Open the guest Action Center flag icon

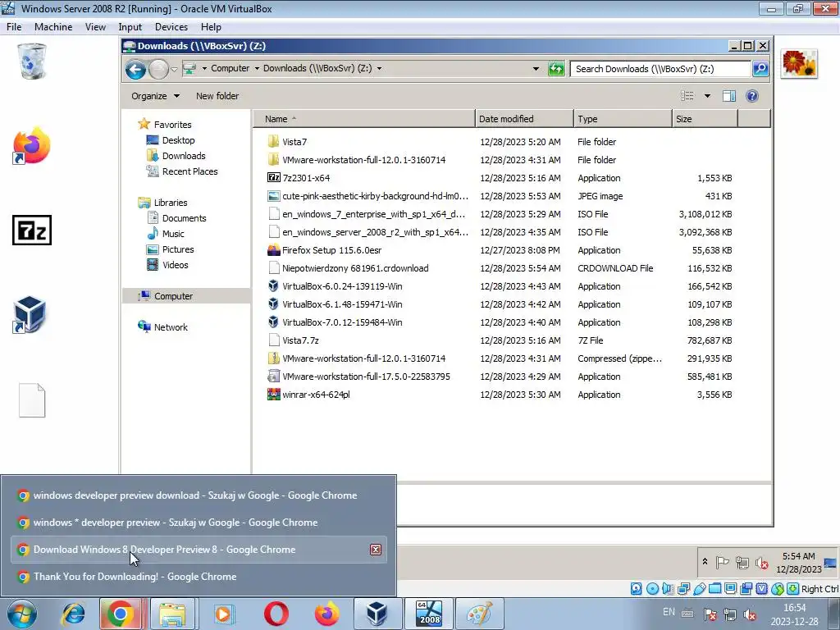click(723, 563)
